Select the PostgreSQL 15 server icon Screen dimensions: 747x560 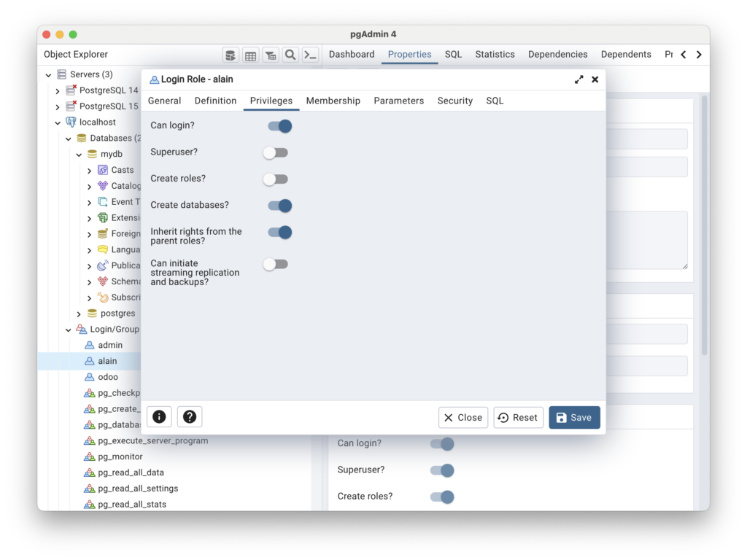(71, 106)
